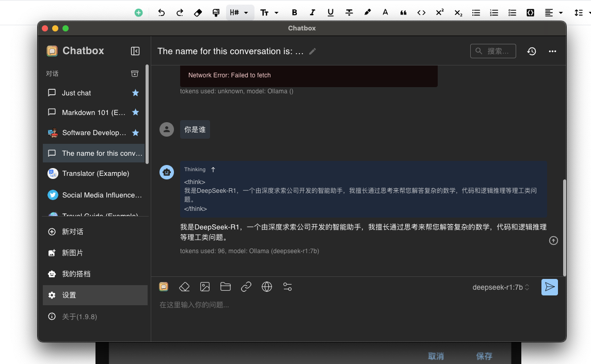Insert a task checklist
The width and height of the screenshot is (591, 364).
tap(512, 13)
